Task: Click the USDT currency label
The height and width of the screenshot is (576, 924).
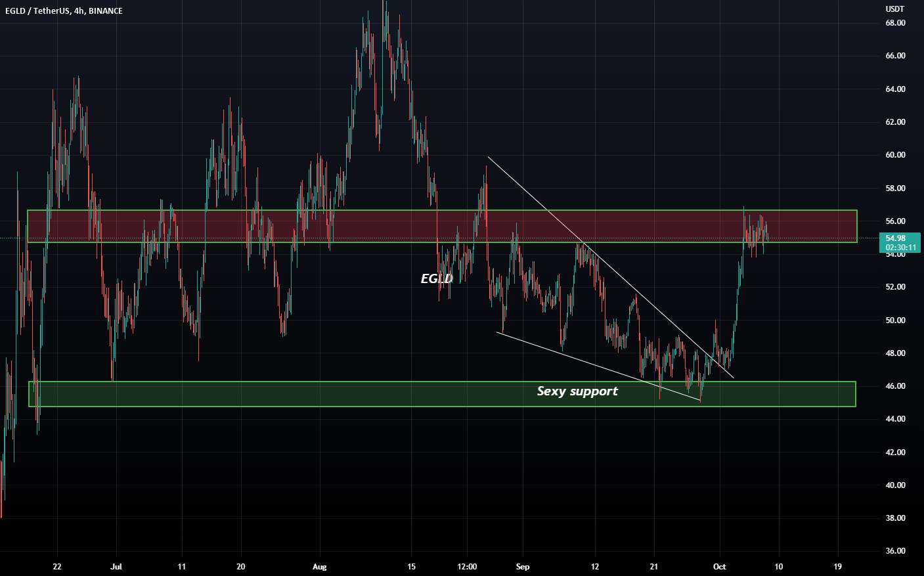Action: tap(894, 9)
